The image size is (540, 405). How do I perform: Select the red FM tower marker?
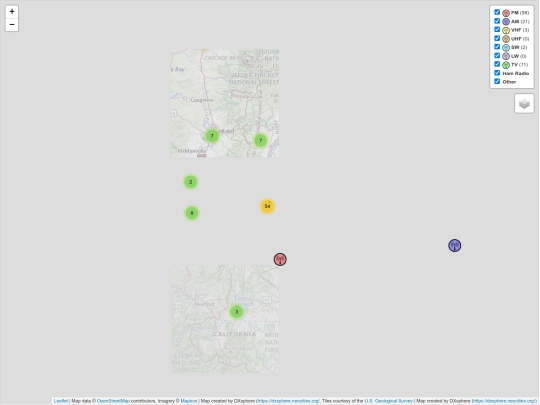click(280, 259)
